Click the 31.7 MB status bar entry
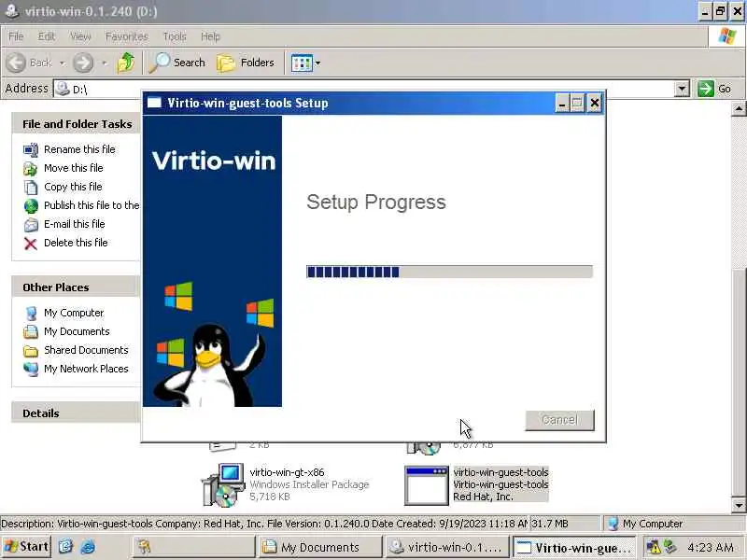This screenshot has height=560, width=747. pos(549,524)
